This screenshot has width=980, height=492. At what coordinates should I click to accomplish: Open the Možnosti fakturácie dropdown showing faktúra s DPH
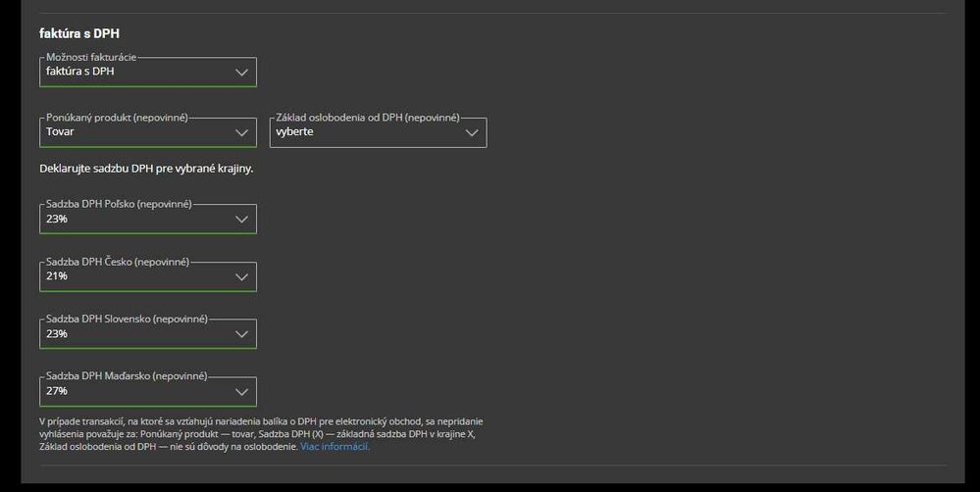(137, 73)
